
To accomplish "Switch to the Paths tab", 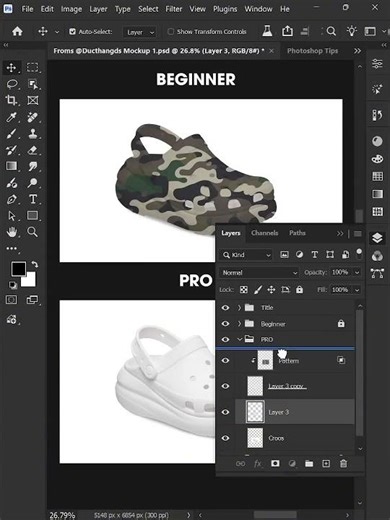I will pyautogui.click(x=297, y=233).
